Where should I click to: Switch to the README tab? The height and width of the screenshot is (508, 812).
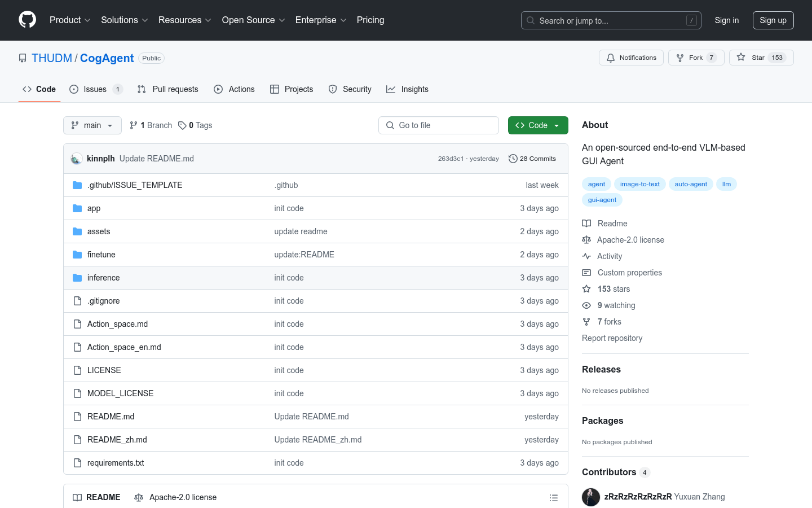click(x=96, y=497)
